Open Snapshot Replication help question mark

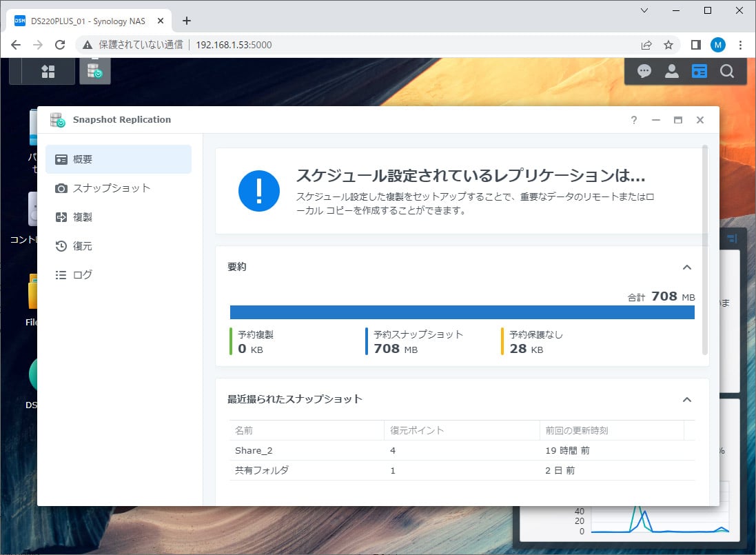click(x=633, y=120)
